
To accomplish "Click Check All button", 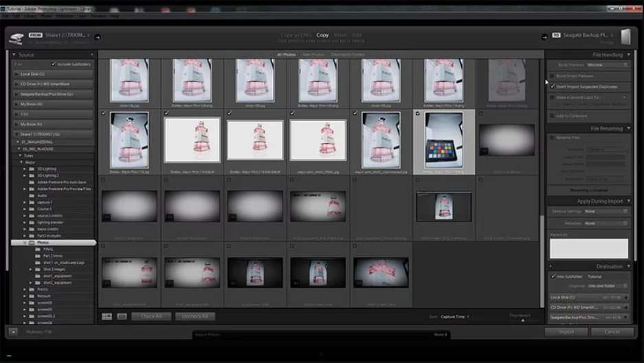I will 151,316.
